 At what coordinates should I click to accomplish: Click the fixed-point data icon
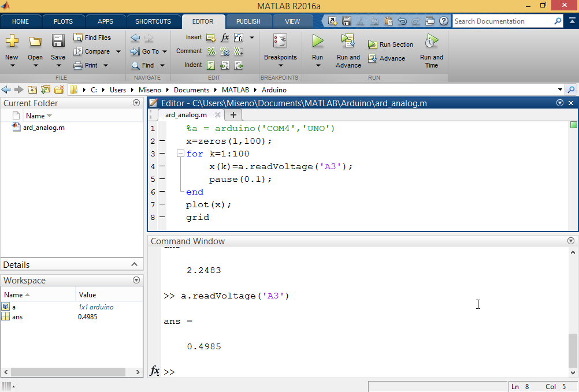click(239, 38)
